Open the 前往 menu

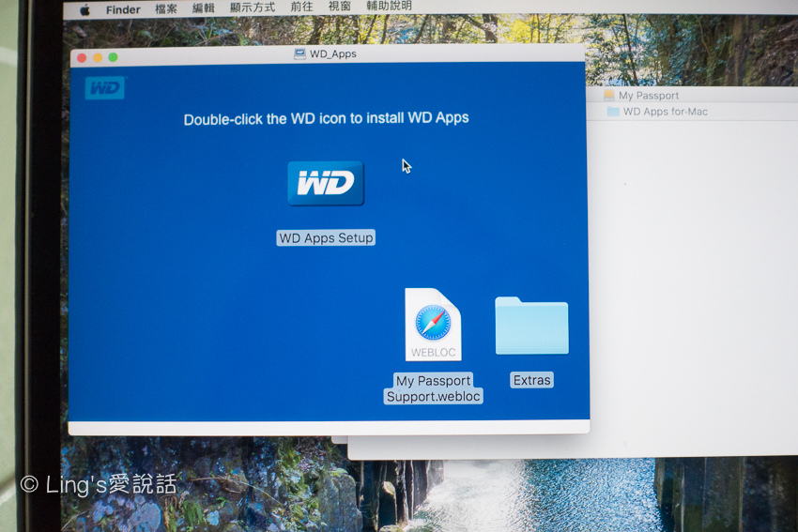pyautogui.click(x=301, y=7)
